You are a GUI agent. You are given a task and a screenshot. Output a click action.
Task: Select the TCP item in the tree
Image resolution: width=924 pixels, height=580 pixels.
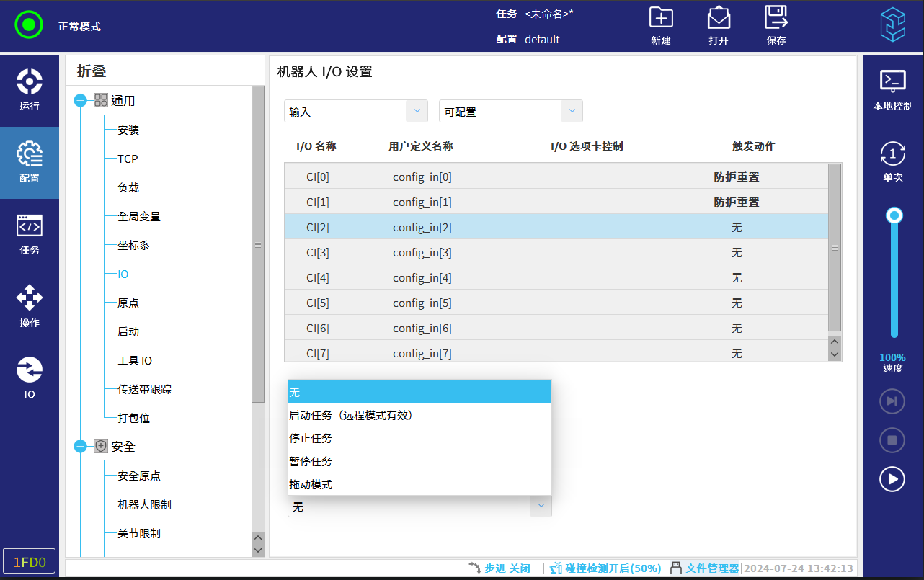click(x=128, y=159)
